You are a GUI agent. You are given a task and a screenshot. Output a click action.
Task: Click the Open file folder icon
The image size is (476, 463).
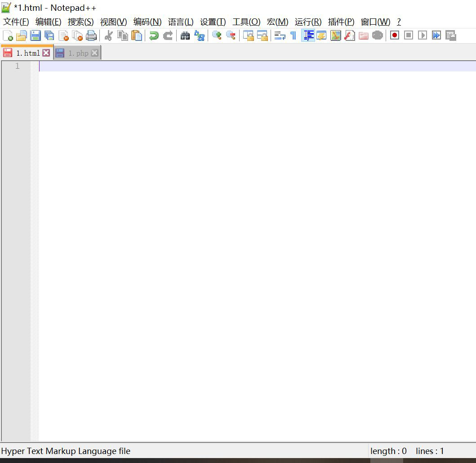pos(22,36)
